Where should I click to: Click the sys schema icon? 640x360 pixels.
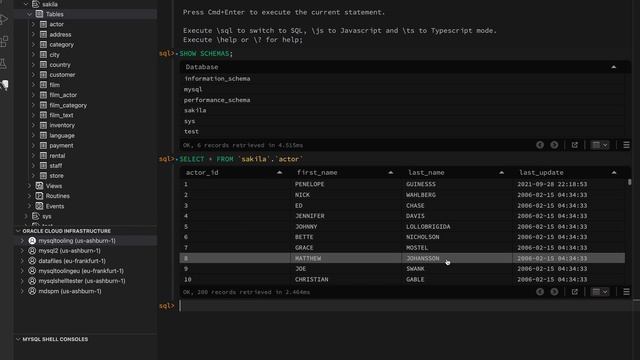point(36,216)
